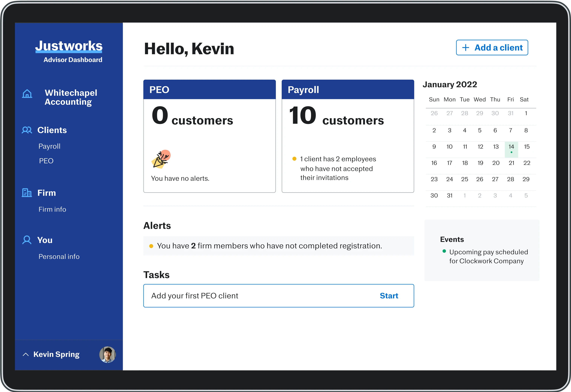Click the Clients people icon in sidebar
571x392 pixels.
click(27, 130)
